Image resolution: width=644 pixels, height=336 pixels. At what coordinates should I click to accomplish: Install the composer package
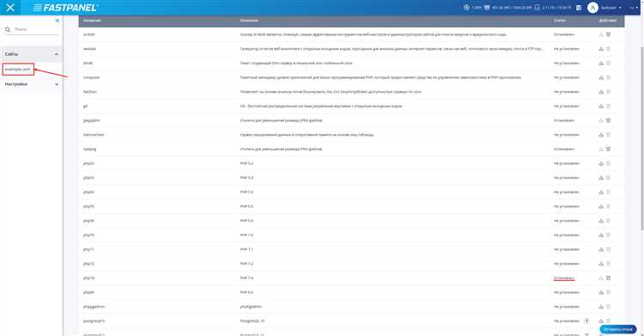point(601,77)
